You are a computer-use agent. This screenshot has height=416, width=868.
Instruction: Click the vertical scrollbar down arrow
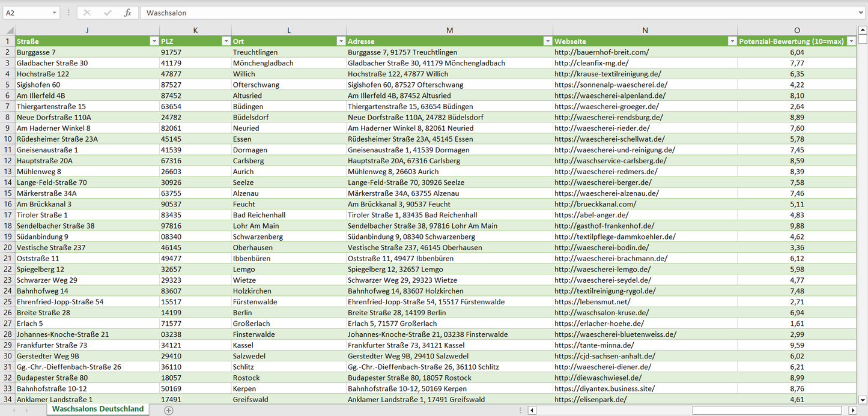[863, 399]
